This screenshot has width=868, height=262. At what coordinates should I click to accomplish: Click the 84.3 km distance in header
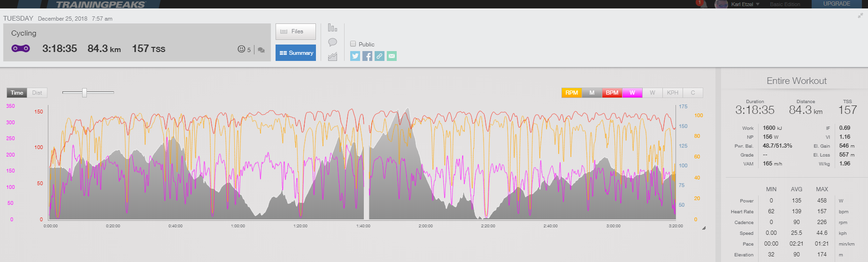pyautogui.click(x=104, y=49)
